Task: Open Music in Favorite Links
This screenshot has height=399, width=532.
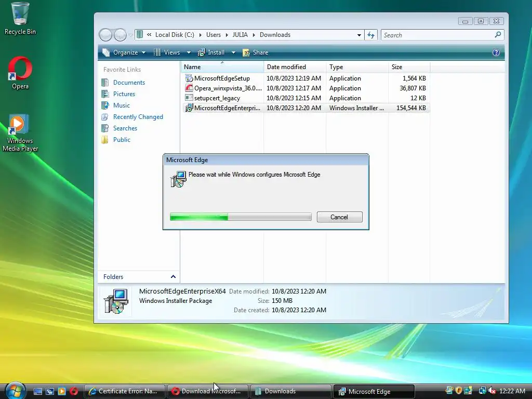Action: (121, 105)
